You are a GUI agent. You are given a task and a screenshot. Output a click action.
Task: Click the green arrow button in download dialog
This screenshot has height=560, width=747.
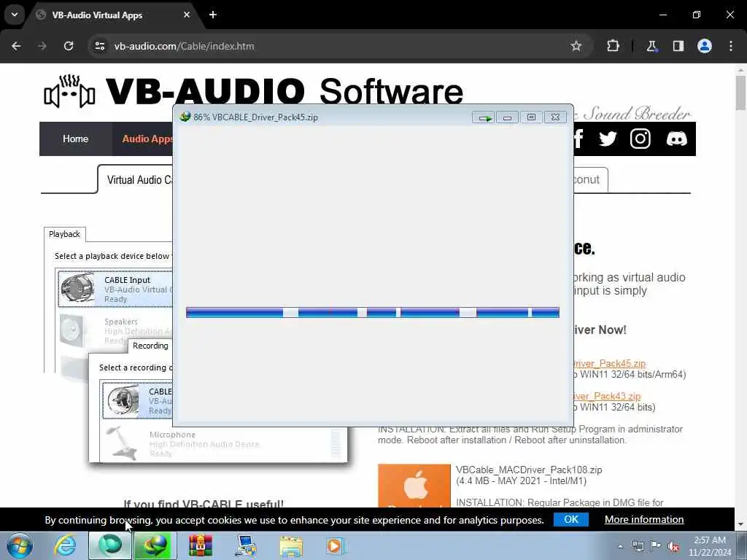(484, 117)
